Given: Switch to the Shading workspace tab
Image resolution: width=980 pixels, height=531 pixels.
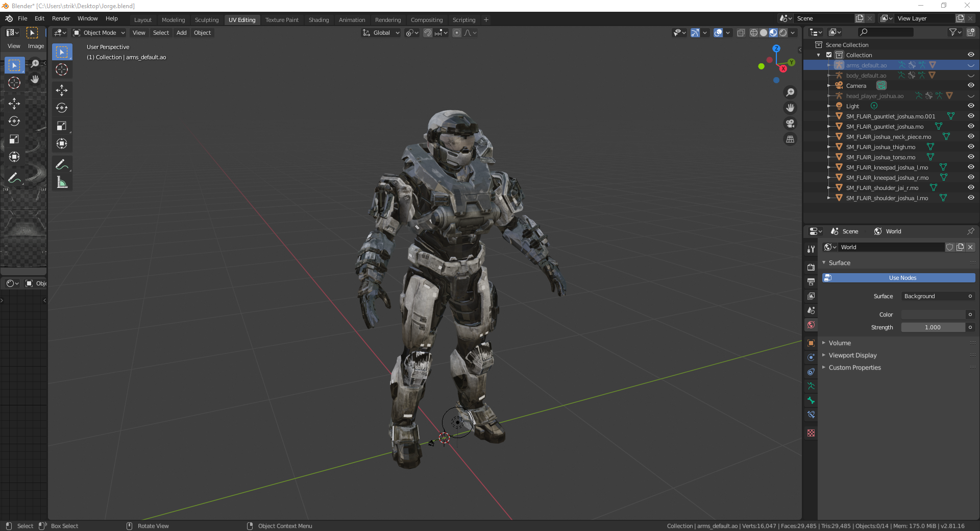Looking at the screenshot, I should point(318,20).
